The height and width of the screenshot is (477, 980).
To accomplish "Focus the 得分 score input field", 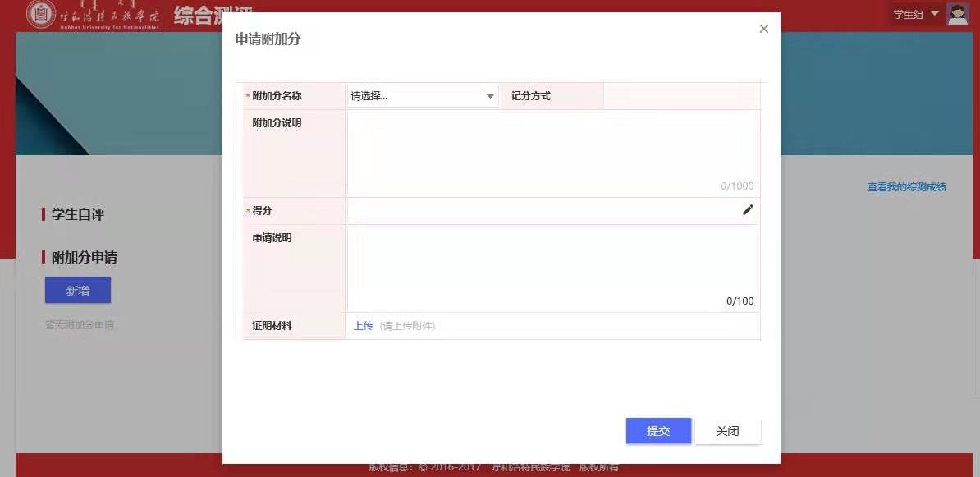I will [x=542, y=211].
